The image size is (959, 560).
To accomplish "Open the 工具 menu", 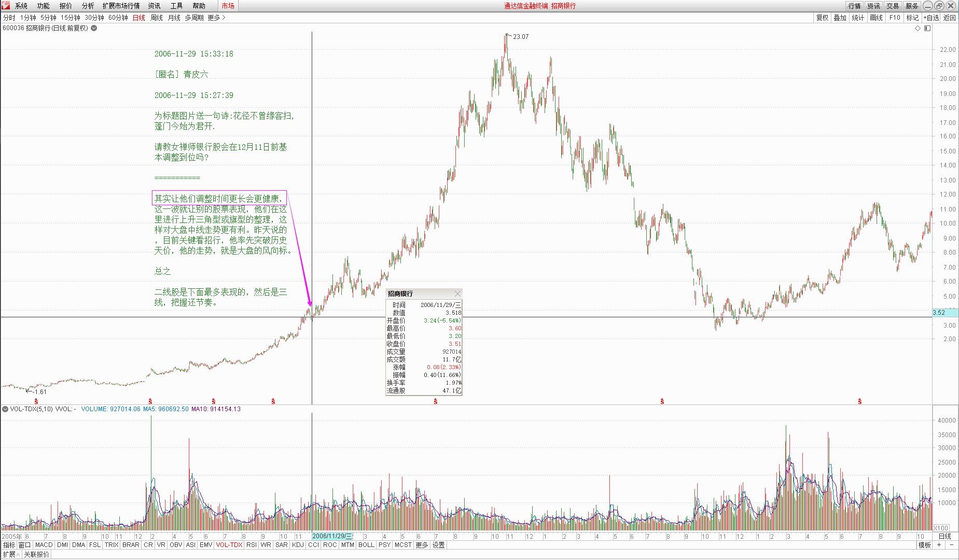I will click(x=176, y=6).
